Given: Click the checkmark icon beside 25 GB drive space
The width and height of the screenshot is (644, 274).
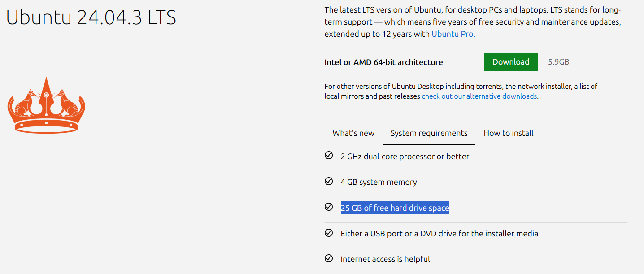Looking at the screenshot, I should point(329,207).
